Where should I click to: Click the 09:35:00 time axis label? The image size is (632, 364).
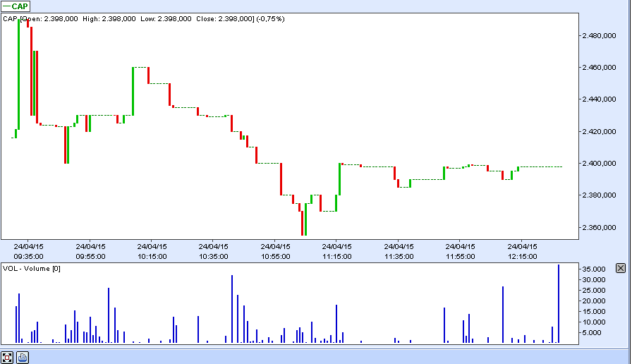click(x=29, y=256)
